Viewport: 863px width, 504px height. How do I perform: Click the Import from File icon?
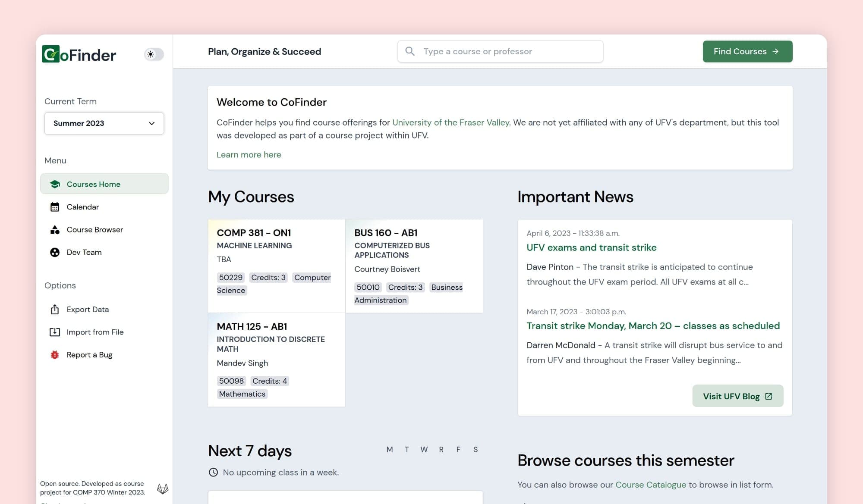click(55, 332)
